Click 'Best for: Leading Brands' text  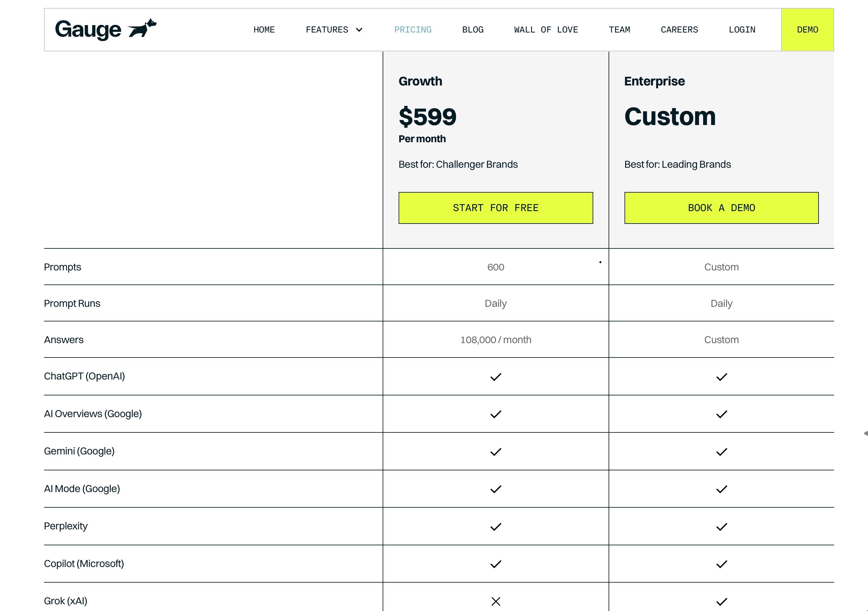coord(677,164)
